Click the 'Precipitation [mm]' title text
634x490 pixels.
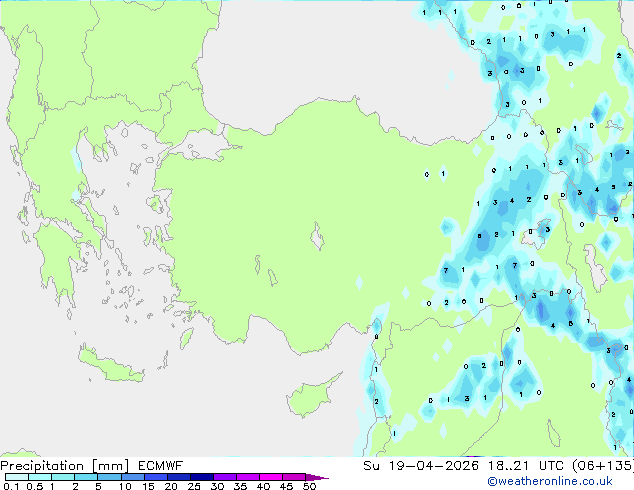(65, 466)
